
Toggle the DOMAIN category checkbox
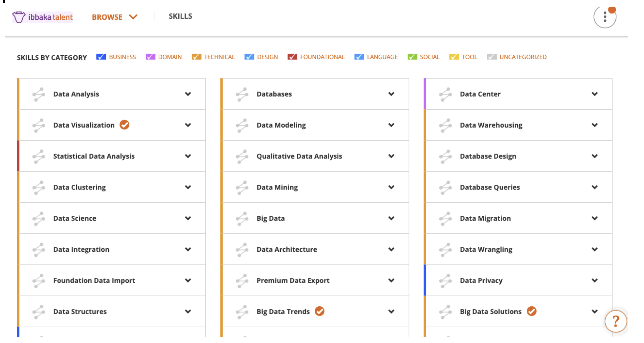coord(150,57)
